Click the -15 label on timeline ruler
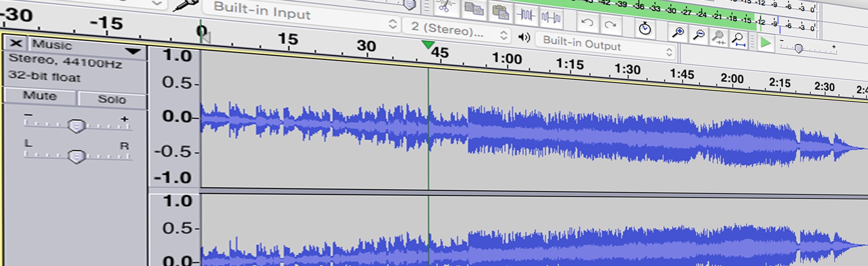The width and height of the screenshot is (868, 266). click(106, 23)
